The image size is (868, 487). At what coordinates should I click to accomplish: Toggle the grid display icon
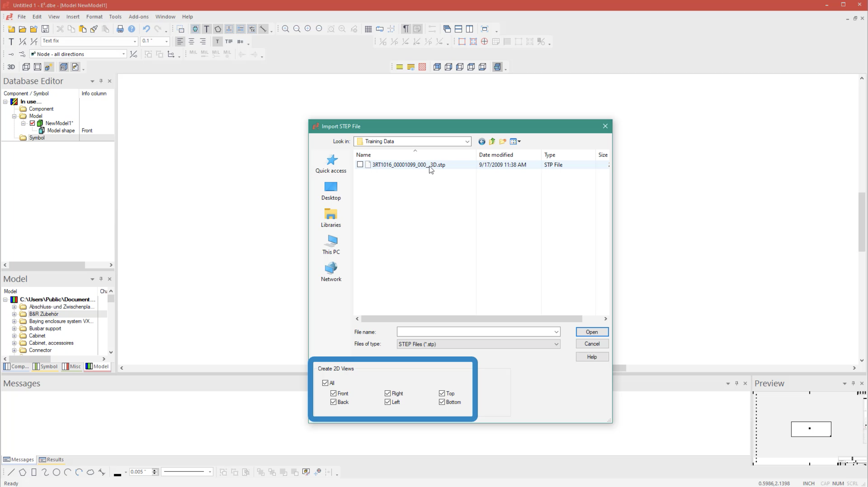pyautogui.click(x=368, y=29)
